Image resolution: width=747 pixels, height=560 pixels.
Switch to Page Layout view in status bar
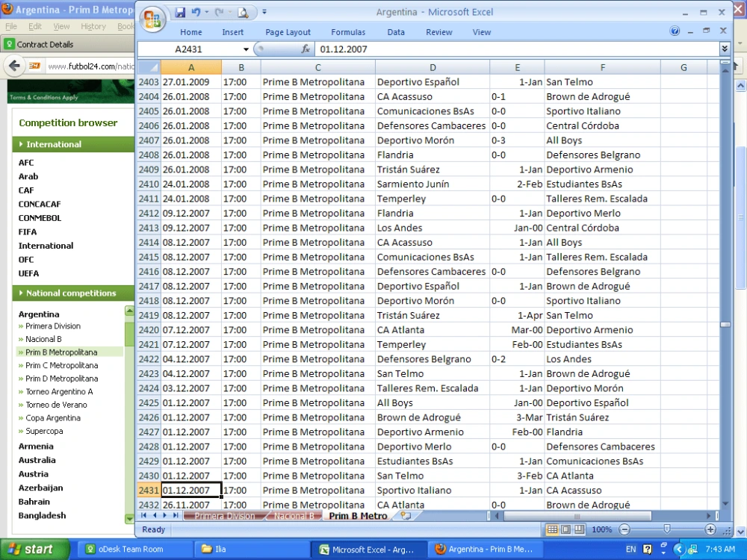coord(565,529)
